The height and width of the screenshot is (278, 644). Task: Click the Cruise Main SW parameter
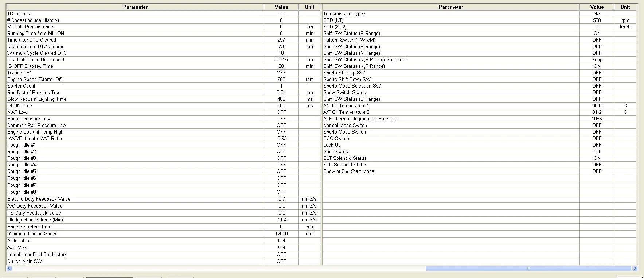24,261
